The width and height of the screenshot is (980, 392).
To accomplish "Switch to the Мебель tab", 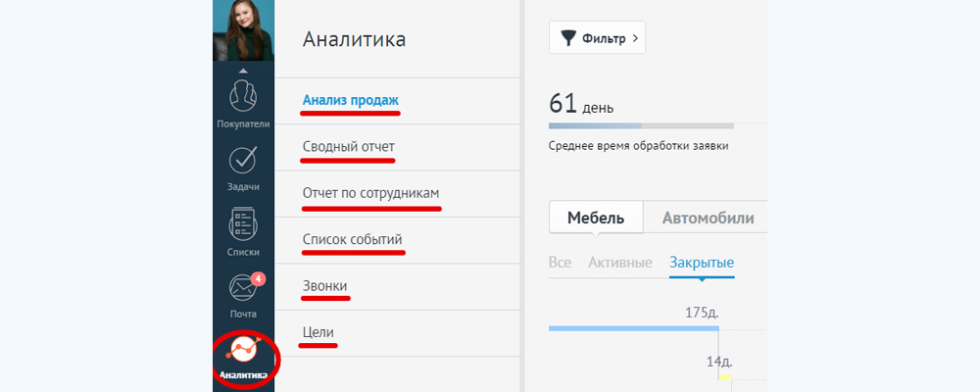I will pyautogui.click(x=595, y=218).
